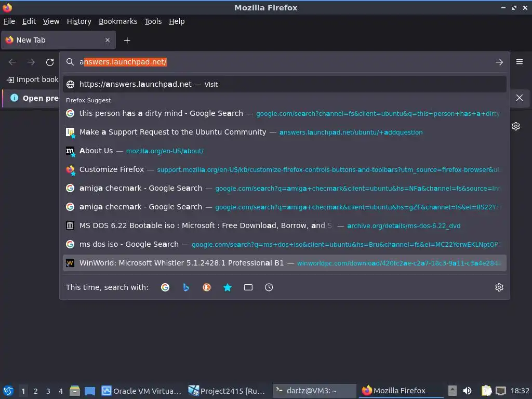Click the volume speaker tray icon

coord(467,391)
